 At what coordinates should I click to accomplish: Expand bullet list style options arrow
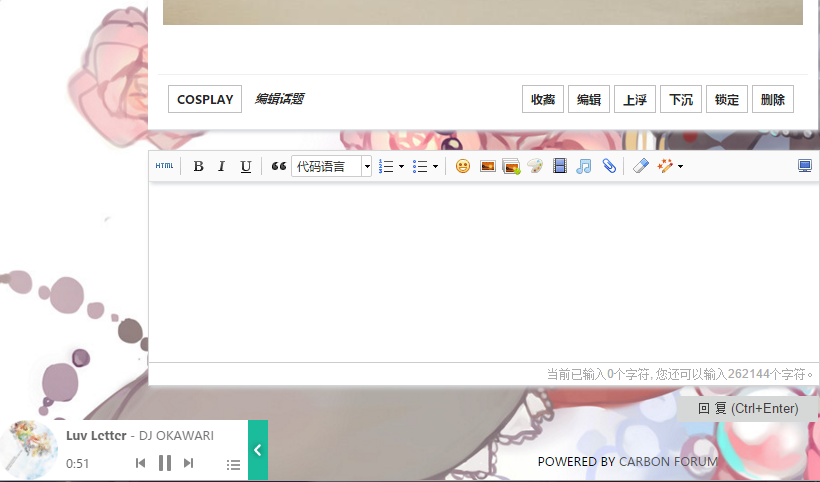coord(435,166)
